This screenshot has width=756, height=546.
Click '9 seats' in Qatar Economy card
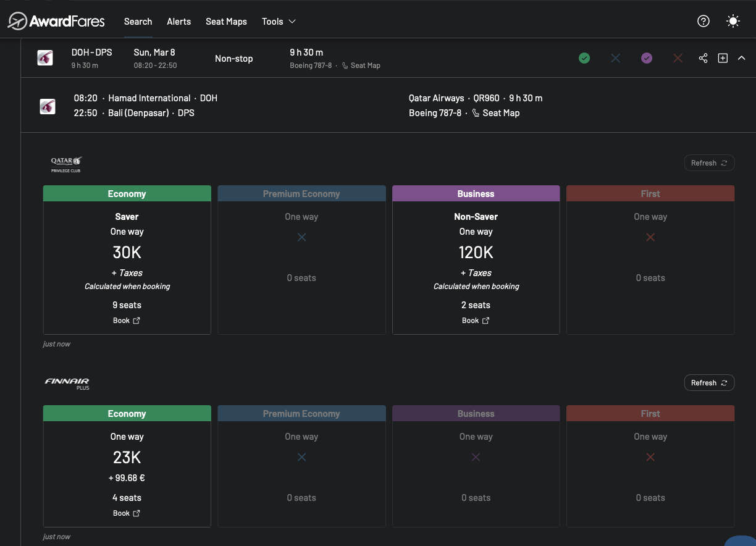127,305
